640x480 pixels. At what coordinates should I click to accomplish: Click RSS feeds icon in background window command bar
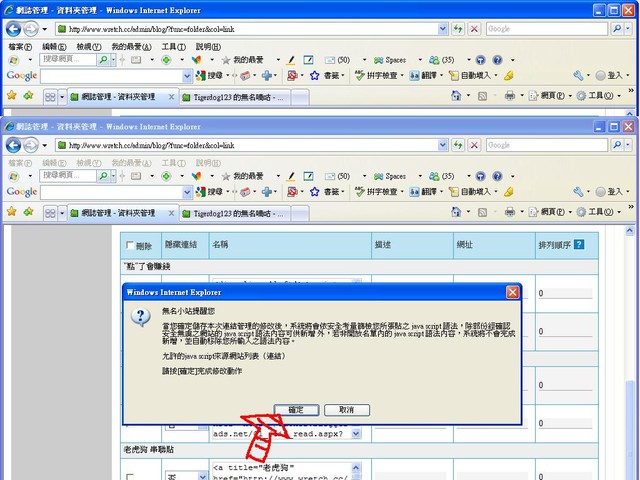pyautogui.click(x=482, y=96)
